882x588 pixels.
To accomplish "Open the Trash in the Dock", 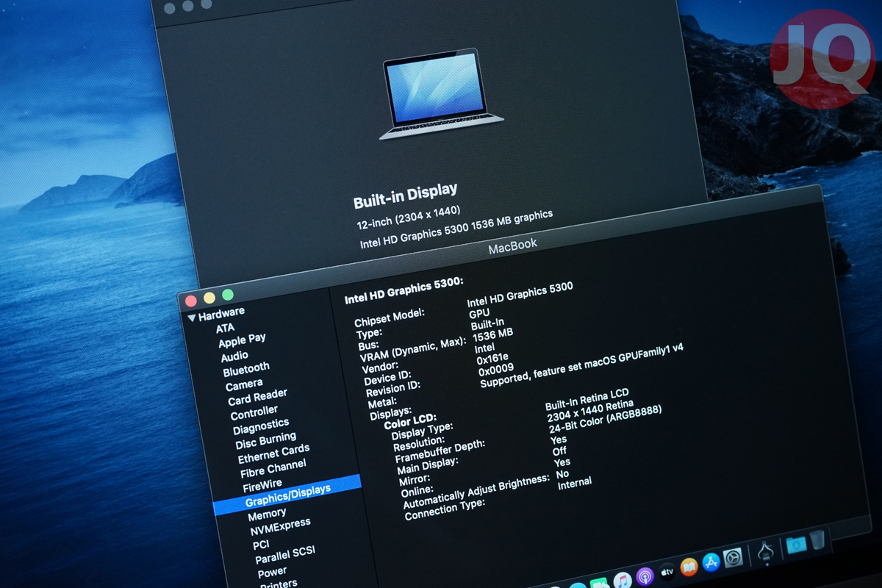I will (817, 539).
